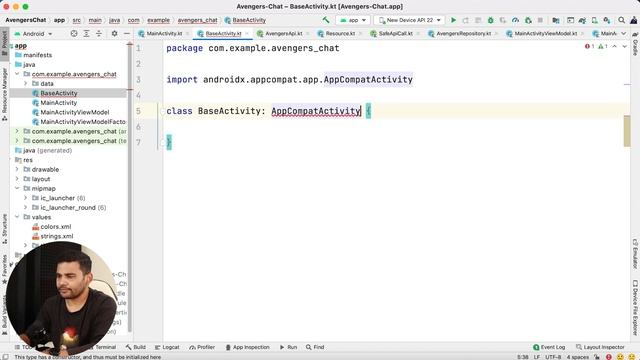Click LF line separator in status bar
The image size is (640, 360).
(x=537, y=357)
